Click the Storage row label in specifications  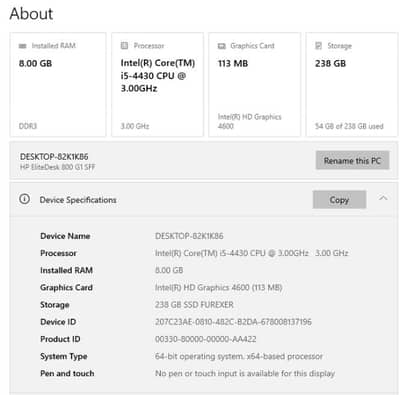55,305
